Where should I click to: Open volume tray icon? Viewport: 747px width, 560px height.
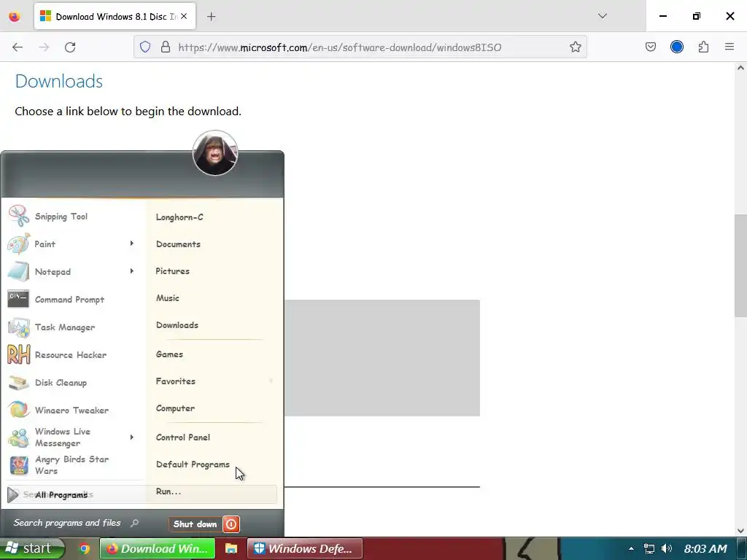coord(667,548)
